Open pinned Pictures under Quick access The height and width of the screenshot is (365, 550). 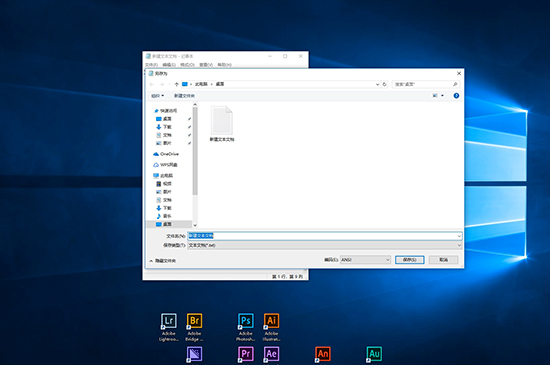pos(167,143)
